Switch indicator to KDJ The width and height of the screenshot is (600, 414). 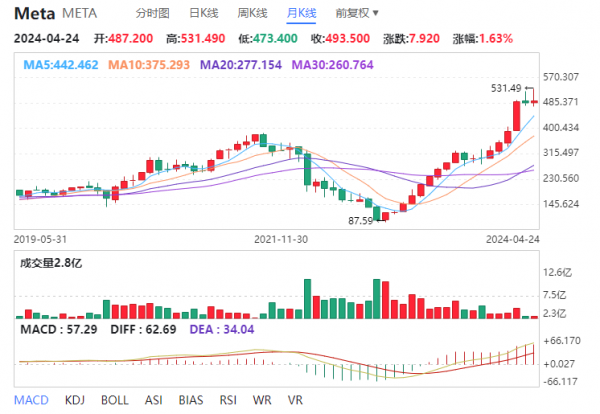tap(75, 400)
